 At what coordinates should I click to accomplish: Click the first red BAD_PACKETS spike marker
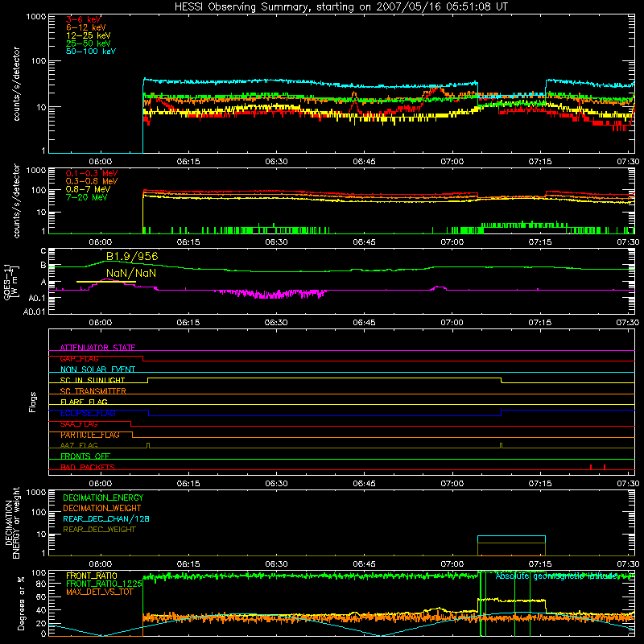(x=591, y=467)
